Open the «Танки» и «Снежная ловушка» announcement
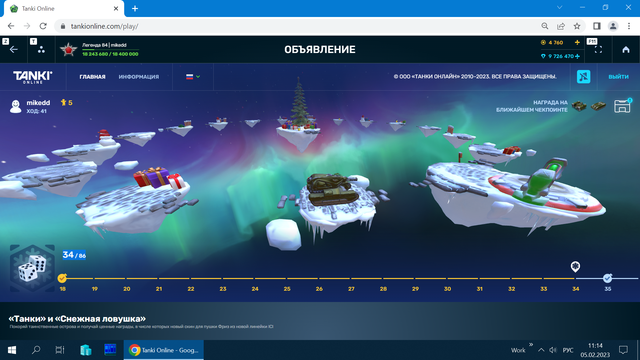Screen dimensions: 640x360 pos(77,319)
